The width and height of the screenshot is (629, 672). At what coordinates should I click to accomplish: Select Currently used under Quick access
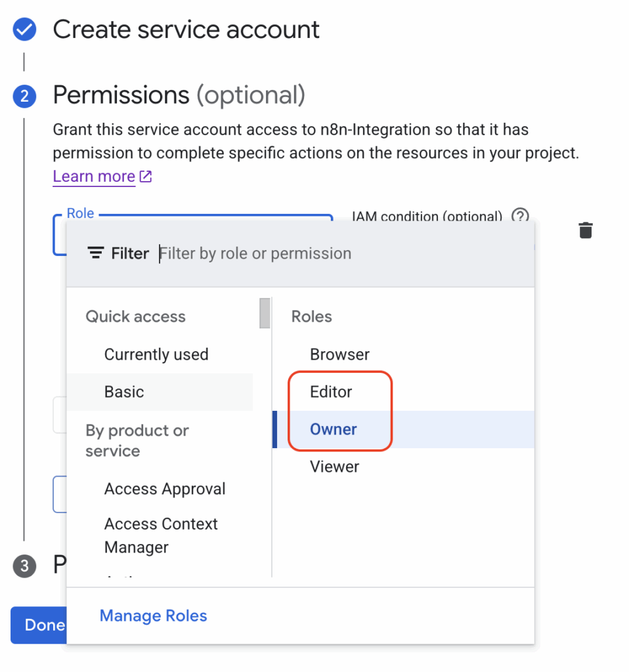pyautogui.click(x=156, y=354)
